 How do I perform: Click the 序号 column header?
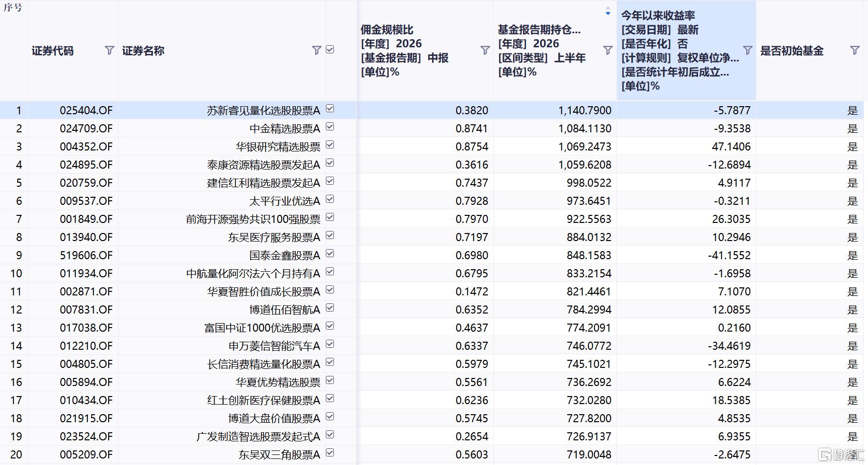pos(13,8)
